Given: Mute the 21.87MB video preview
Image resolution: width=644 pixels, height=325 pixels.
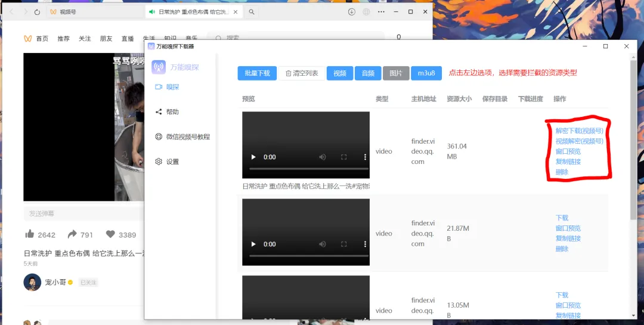Looking at the screenshot, I should (323, 244).
